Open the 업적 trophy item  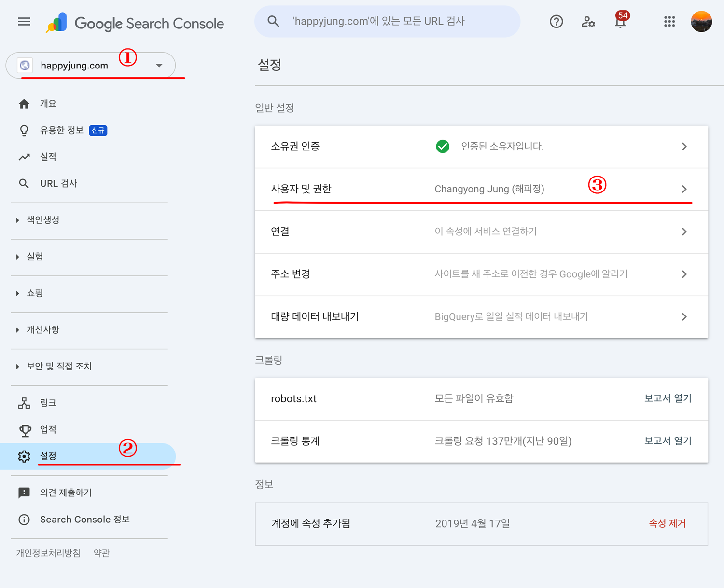click(x=48, y=429)
